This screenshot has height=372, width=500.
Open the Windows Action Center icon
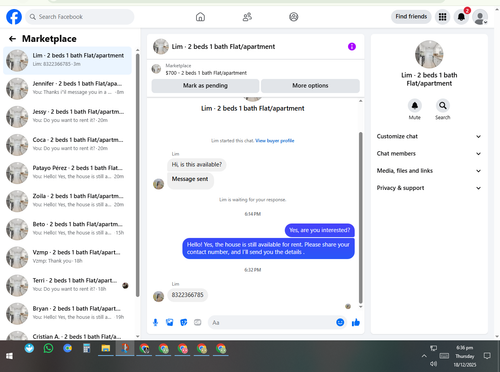click(x=487, y=356)
